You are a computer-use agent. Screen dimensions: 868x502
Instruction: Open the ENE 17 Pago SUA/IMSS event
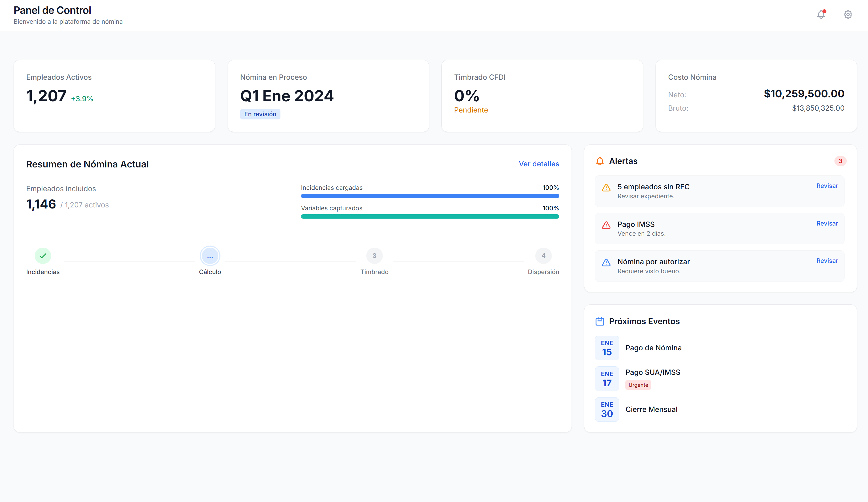(652, 372)
